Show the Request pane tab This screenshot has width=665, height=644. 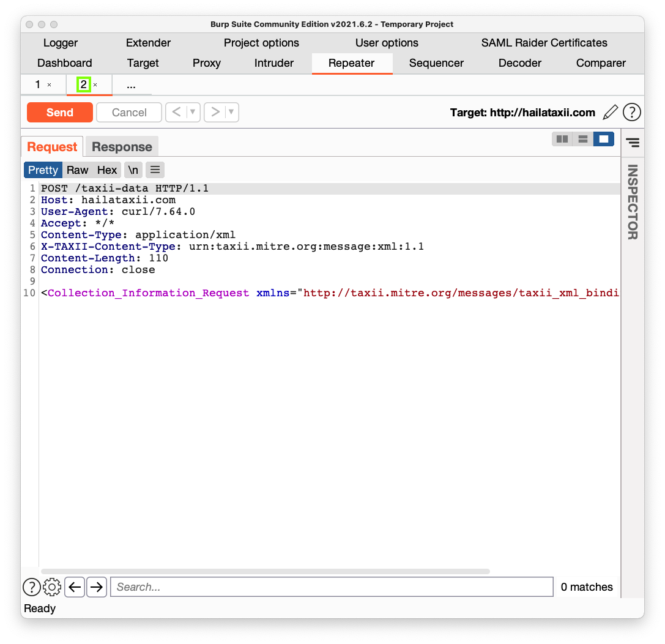52,147
